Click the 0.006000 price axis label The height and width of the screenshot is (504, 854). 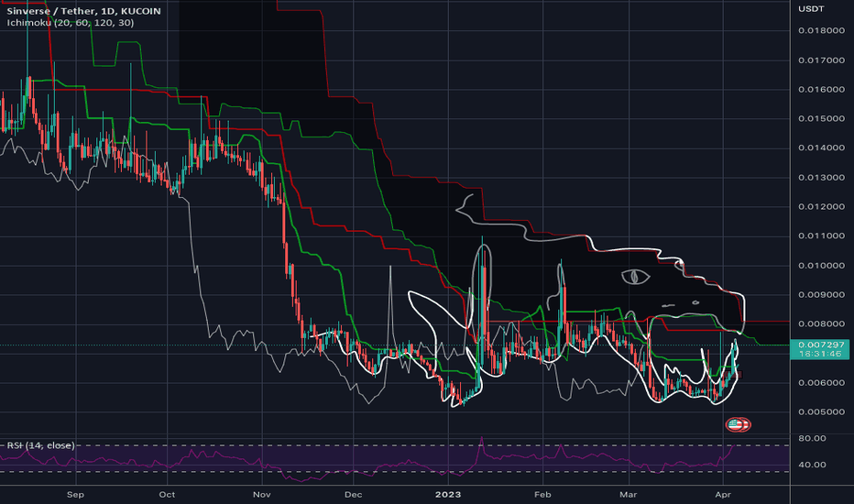(x=821, y=382)
